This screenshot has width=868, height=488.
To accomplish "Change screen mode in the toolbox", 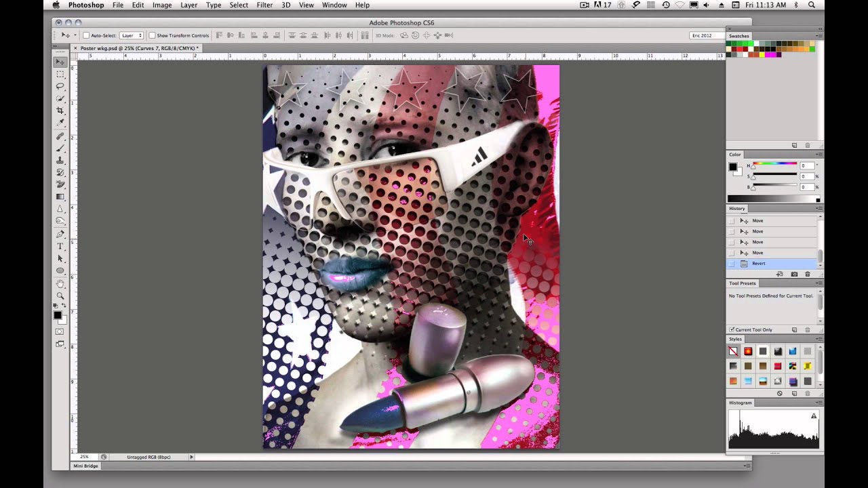I will tap(60, 344).
